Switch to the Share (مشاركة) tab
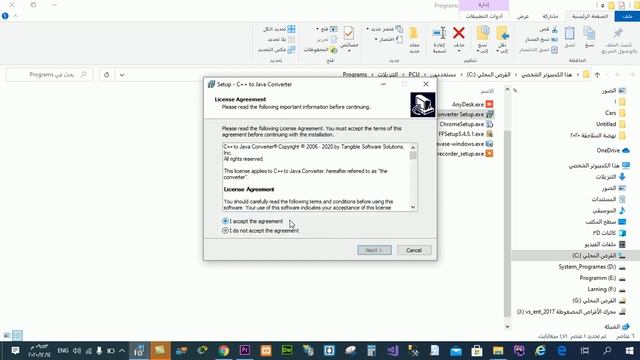 tap(550, 16)
